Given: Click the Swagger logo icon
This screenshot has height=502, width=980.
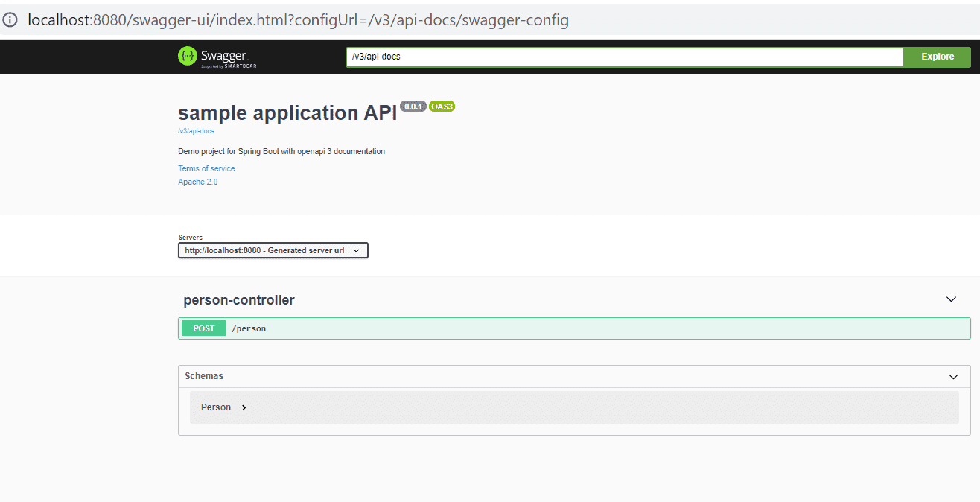Looking at the screenshot, I should pos(188,56).
